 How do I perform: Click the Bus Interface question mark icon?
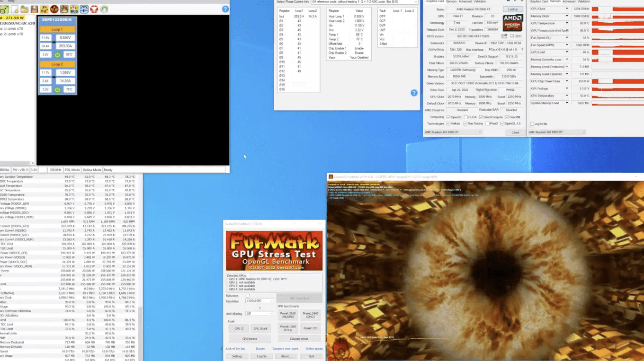521,50
